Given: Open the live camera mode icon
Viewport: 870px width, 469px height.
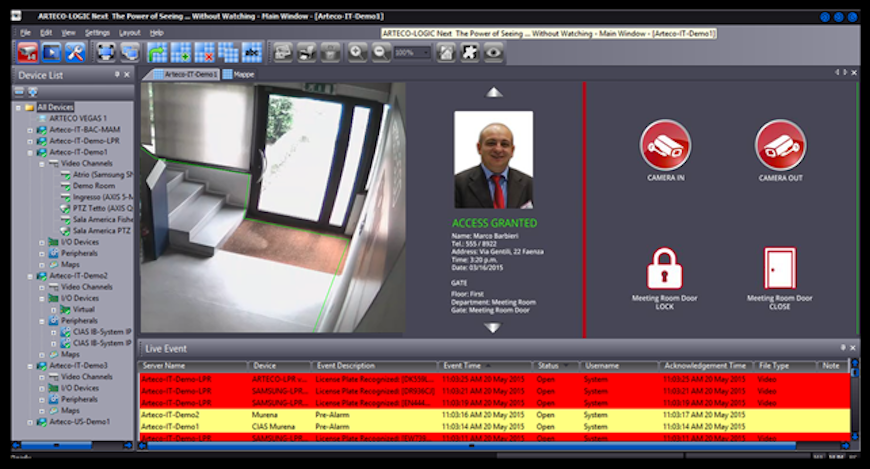Looking at the screenshot, I should coord(27,53).
